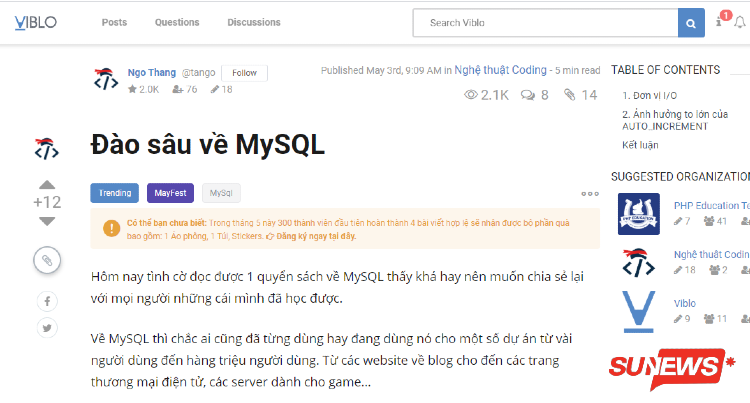Jump to the 'Kết luận' section

(640, 145)
